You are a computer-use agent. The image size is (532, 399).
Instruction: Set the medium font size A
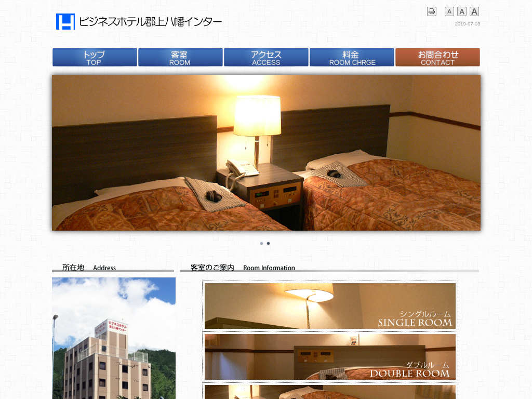tap(462, 11)
